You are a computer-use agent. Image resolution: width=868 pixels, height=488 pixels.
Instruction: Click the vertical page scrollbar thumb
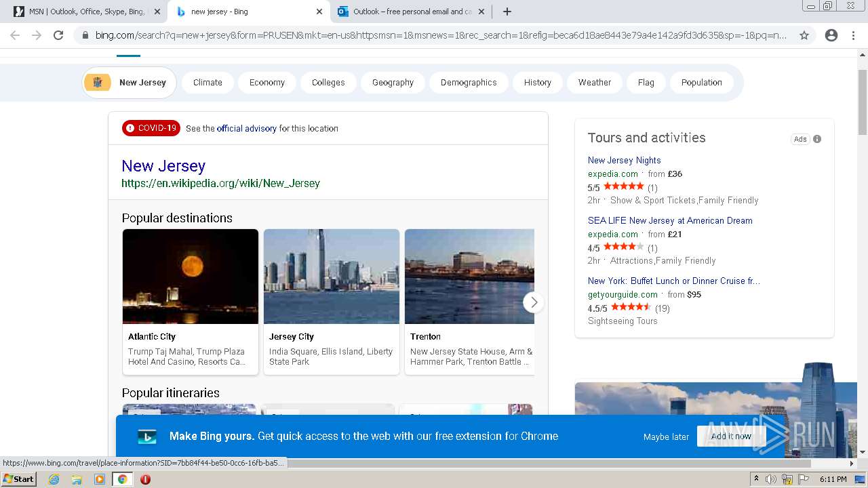[863, 102]
